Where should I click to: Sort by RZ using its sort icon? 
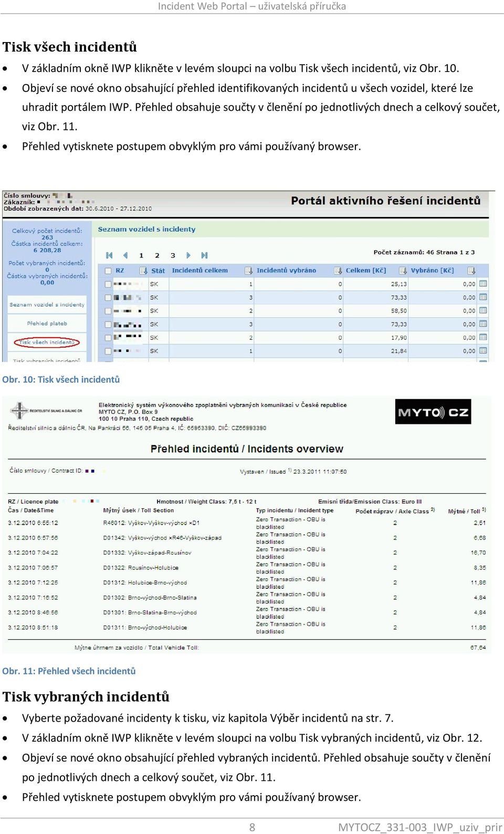click(143, 270)
